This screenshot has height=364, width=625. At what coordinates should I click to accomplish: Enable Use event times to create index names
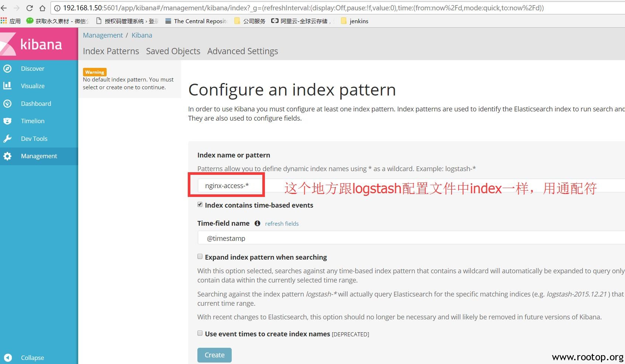(x=200, y=333)
